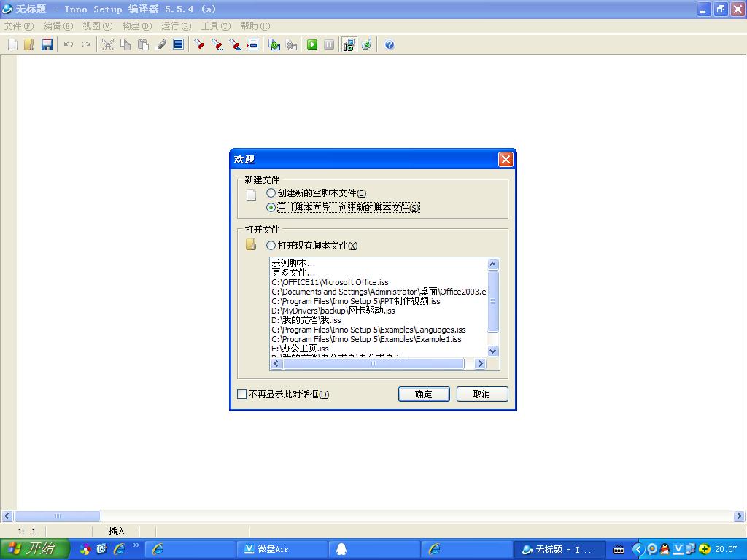Click the Compile build toolbar icon
This screenshot has width=747, height=560.
(x=274, y=44)
